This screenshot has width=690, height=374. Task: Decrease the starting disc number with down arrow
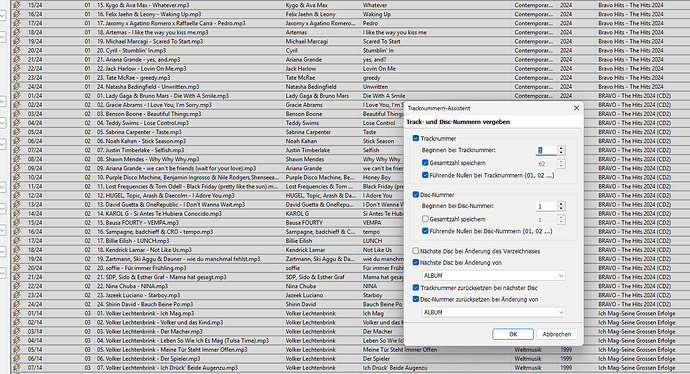561,209
